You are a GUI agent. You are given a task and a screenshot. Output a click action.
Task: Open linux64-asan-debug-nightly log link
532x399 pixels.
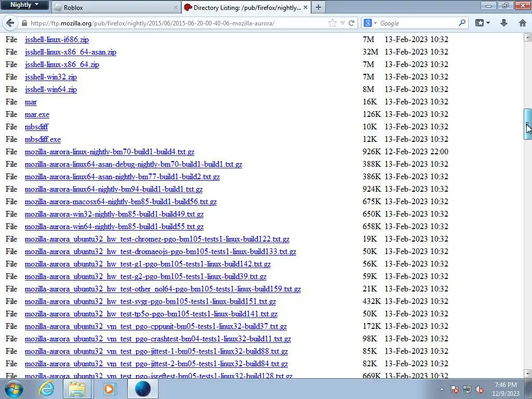[134, 164]
